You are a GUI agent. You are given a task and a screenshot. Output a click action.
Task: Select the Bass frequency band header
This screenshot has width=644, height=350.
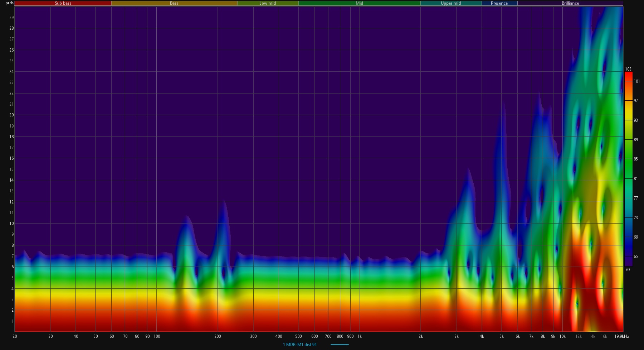pyautogui.click(x=174, y=3)
